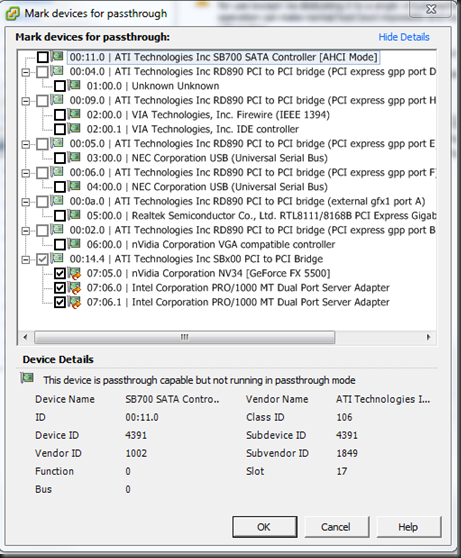Viewport: 461px width, 558px height.
Task: Click device icon of 01:00.0 Unknown Unknown
Action: click(74, 85)
